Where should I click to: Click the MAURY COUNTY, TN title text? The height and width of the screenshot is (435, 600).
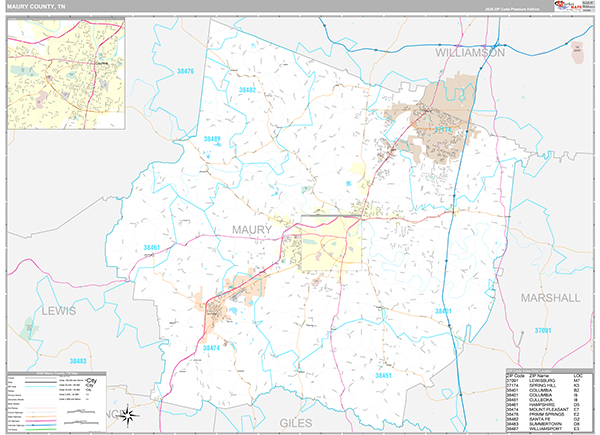click(x=36, y=7)
